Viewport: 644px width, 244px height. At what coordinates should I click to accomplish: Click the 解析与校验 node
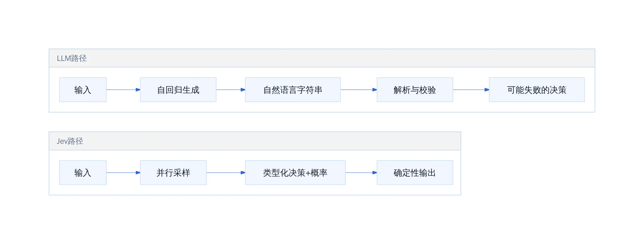point(415,90)
